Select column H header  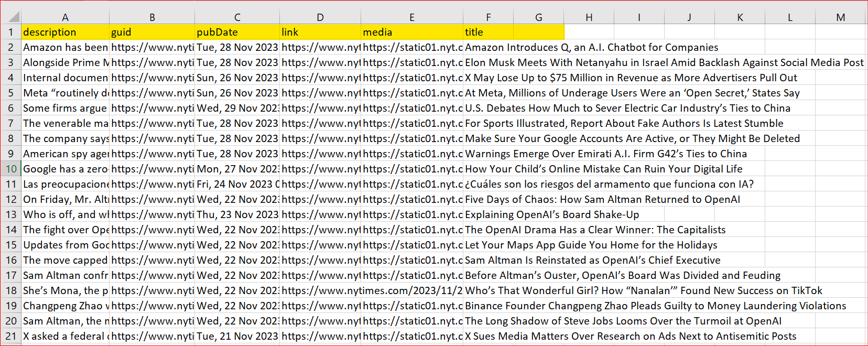pos(589,17)
